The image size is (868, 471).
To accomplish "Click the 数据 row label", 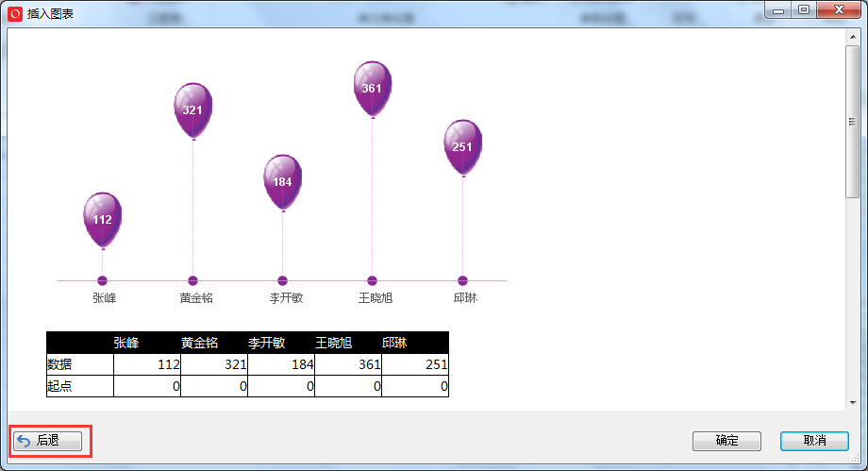I will pyautogui.click(x=79, y=364).
